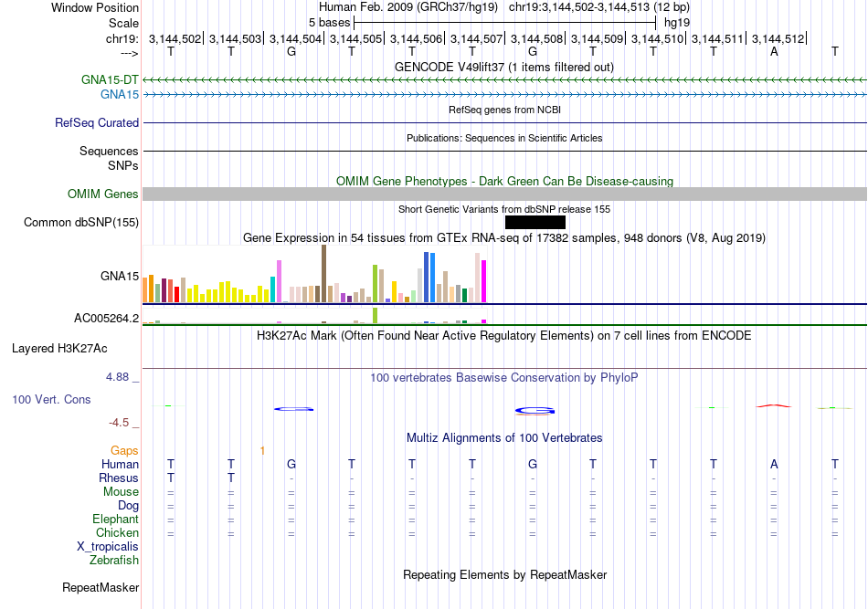This screenshot has height=609, width=868.
Task: Click base A in the ---> sequence row
Action: click(774, 52)
